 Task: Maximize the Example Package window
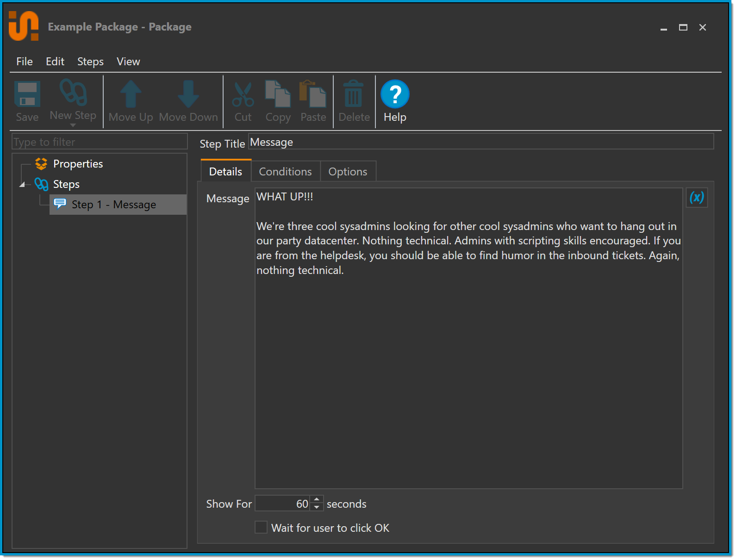coord(683,28)
